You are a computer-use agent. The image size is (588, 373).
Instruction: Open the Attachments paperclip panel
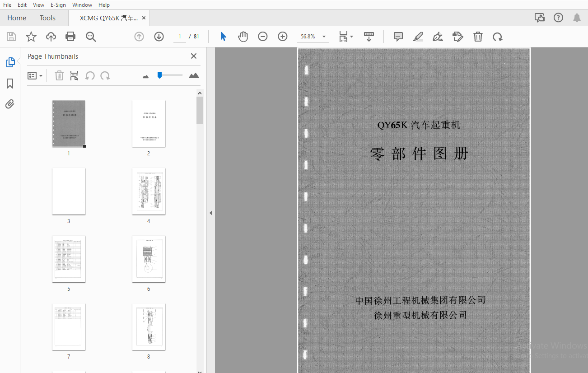10,104
